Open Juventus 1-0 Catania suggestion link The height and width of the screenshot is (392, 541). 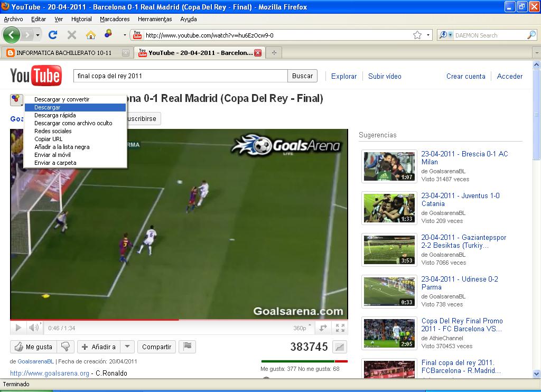460,200
